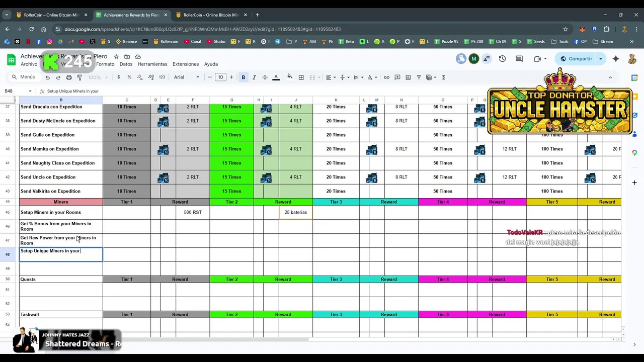Viewport: 644px width, 362px height.
Task: Click Decrease decimal places icon
Action: tap(140, 77)
